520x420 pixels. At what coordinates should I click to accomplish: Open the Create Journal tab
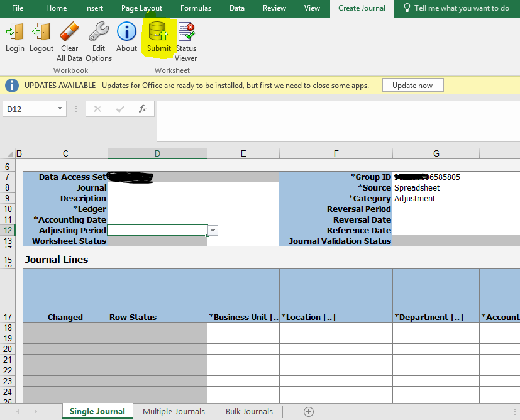click(x=362, y=8)
